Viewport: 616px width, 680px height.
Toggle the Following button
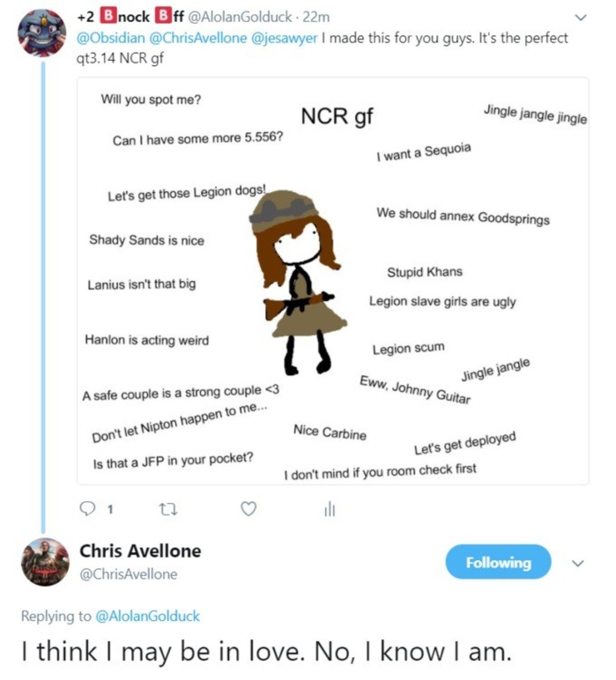pos(498,562)
